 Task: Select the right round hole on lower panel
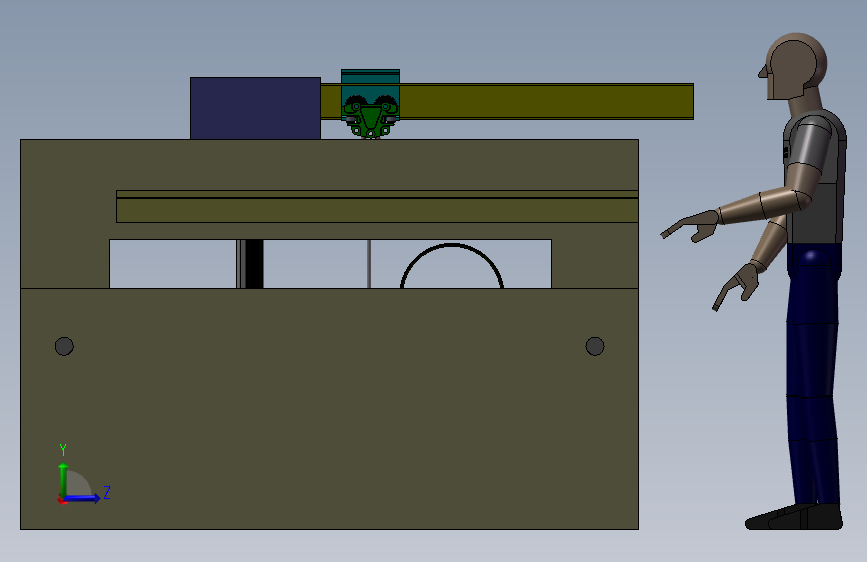coord(595,346)
